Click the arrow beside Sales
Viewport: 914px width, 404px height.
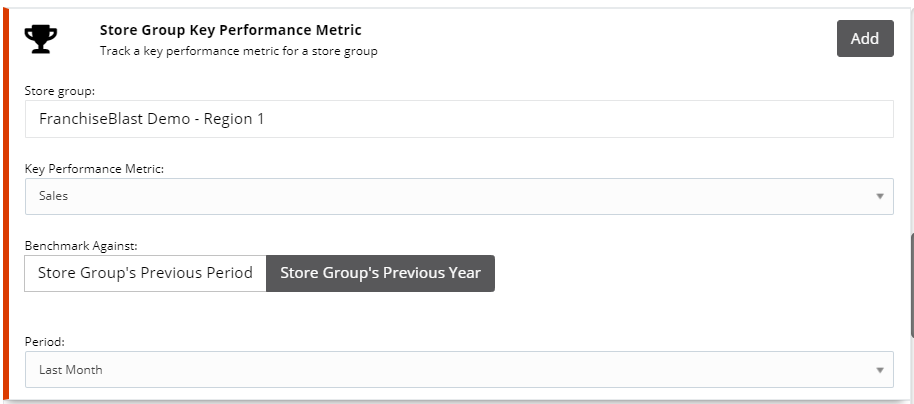[880, 196]
